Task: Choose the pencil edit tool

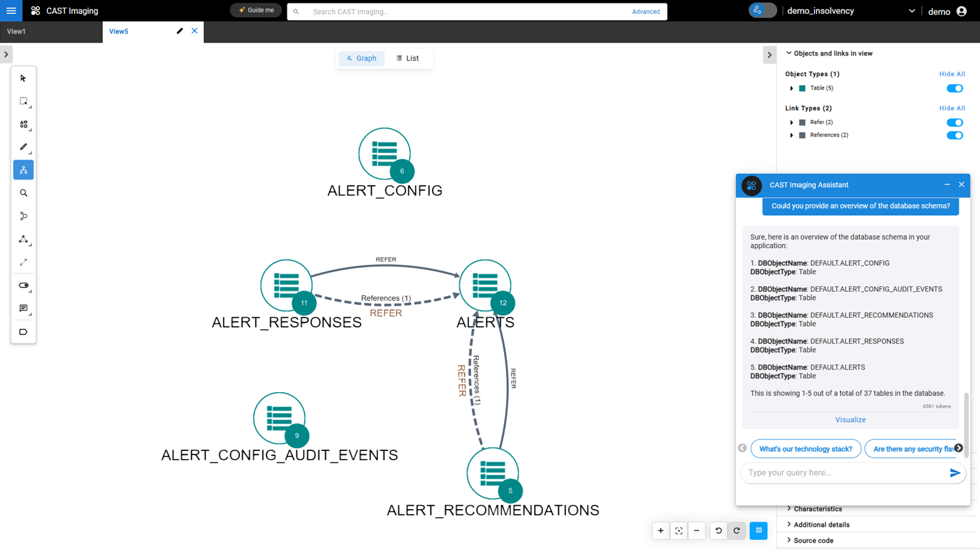Action: point(23,147)
